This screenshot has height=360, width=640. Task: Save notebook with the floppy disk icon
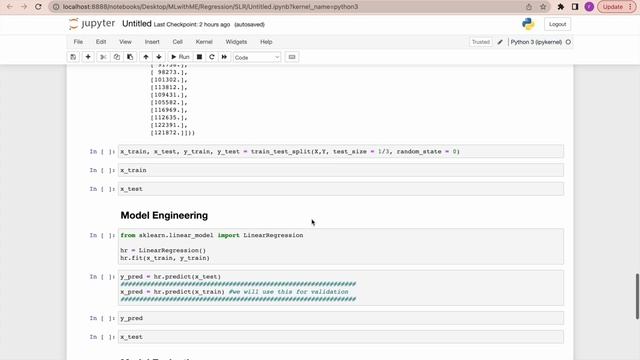73,57
